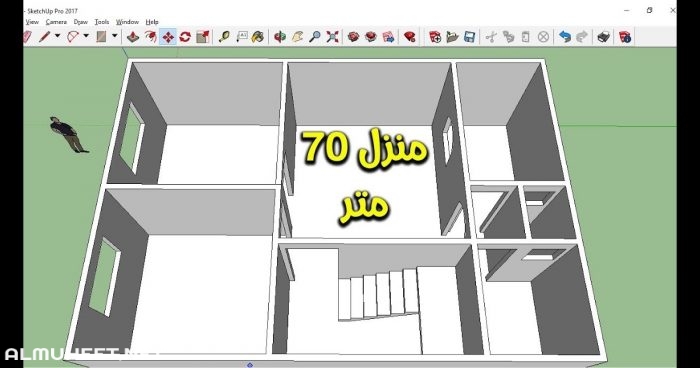The width and height of the screenshot is (700, 368).
Task: Open the Camera menu
Action: click(x=56, y=21)
